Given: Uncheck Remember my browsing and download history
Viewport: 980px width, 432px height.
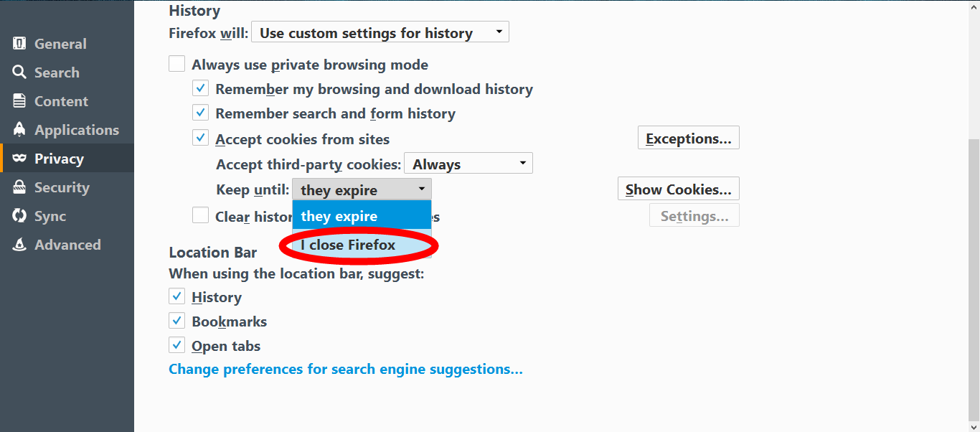Looking at the screenshot, I should click(x=200, y=89).
